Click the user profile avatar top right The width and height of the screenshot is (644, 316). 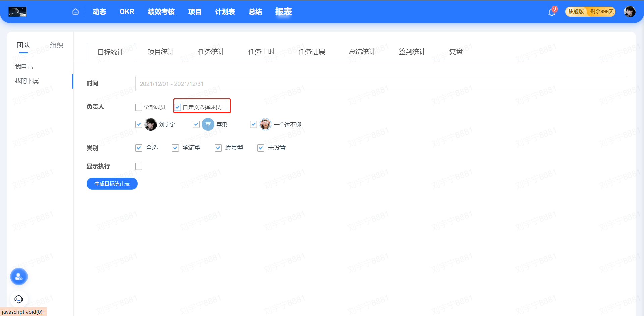point(629,12)
